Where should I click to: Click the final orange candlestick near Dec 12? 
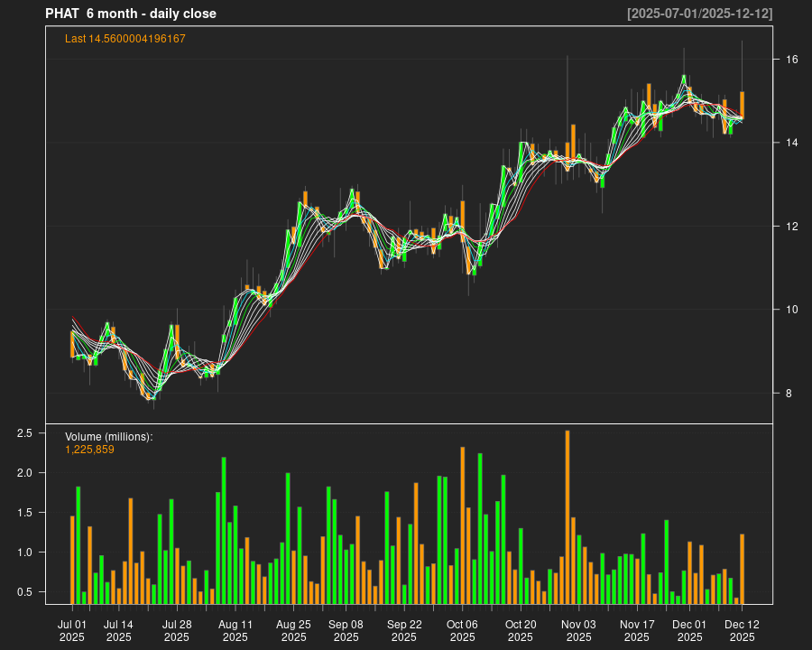[742, 105]
